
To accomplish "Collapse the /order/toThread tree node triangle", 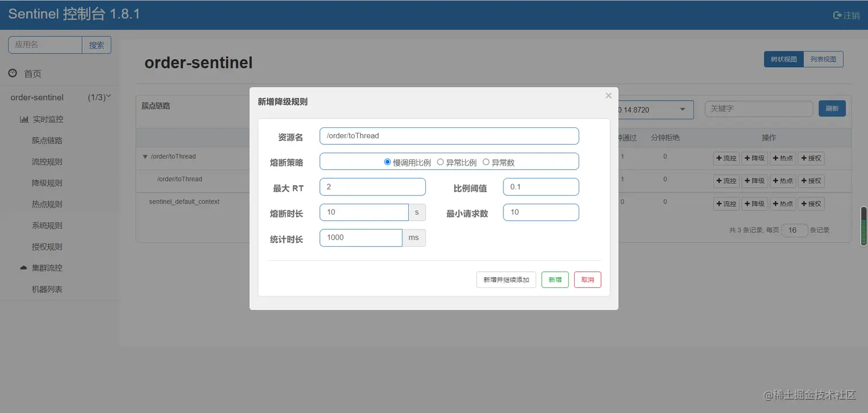I will [145, 156].
